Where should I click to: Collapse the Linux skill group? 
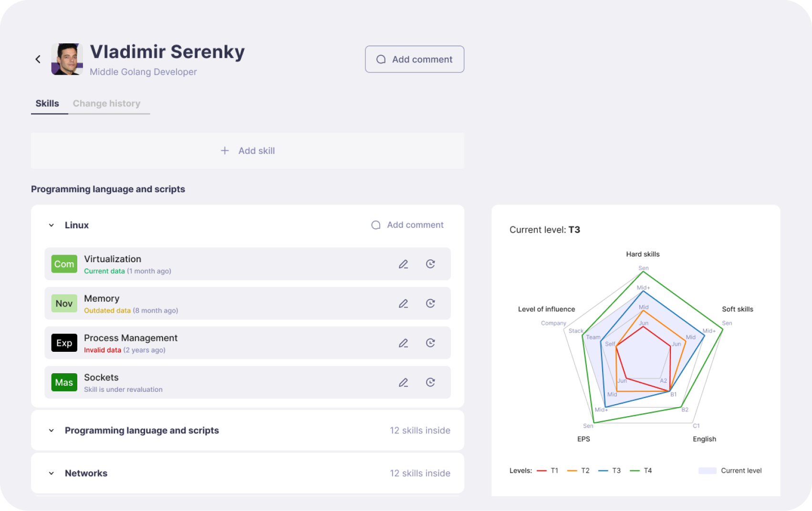pyautogui.click(x=52, y=225)
